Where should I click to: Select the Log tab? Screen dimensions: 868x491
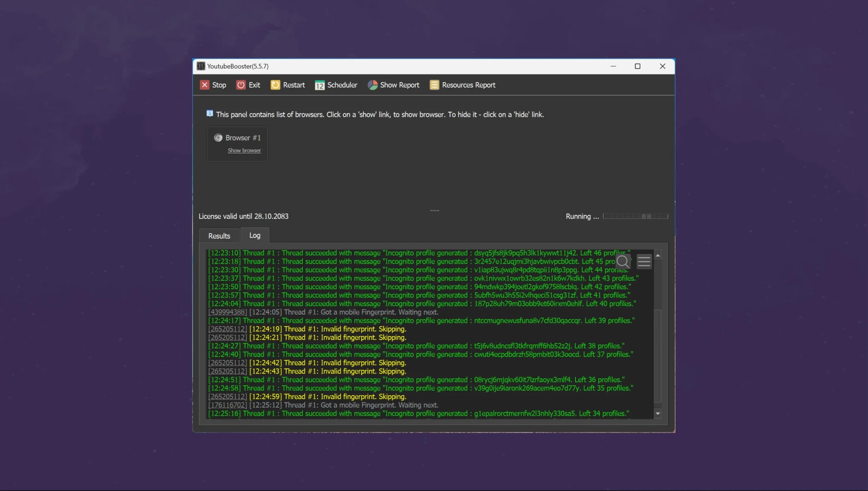point(255,235)
